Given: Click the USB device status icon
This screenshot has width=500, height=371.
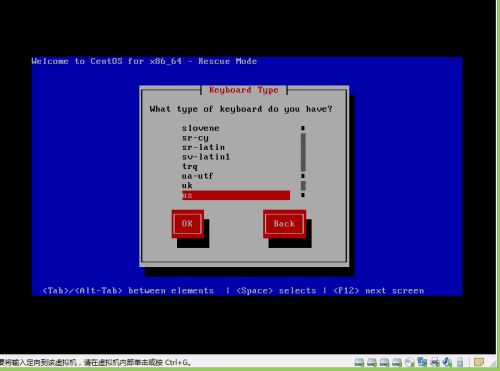Looking at the screenshot, I should pos(460,362).
